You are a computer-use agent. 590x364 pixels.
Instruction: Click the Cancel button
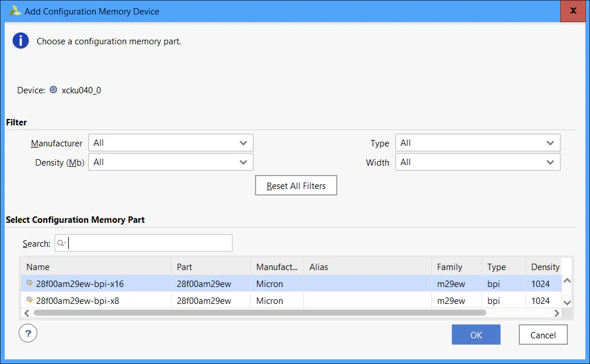543,335
